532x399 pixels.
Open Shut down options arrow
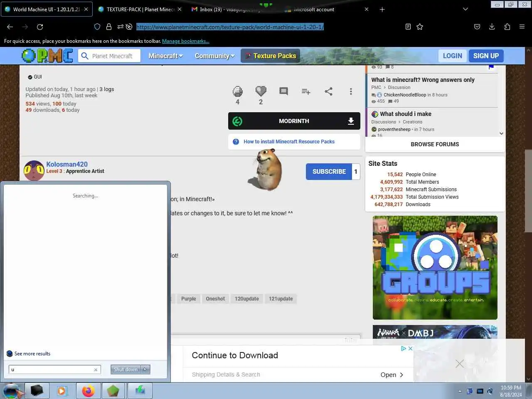tap(145, 369)
